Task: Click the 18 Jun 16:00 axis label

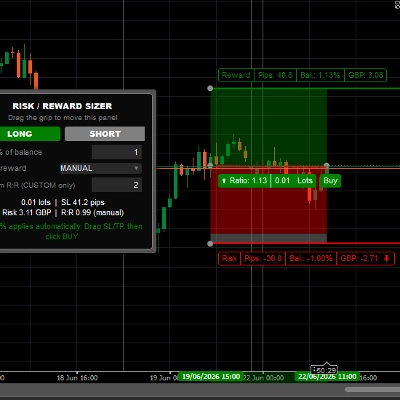Action: tap(77, 378)
